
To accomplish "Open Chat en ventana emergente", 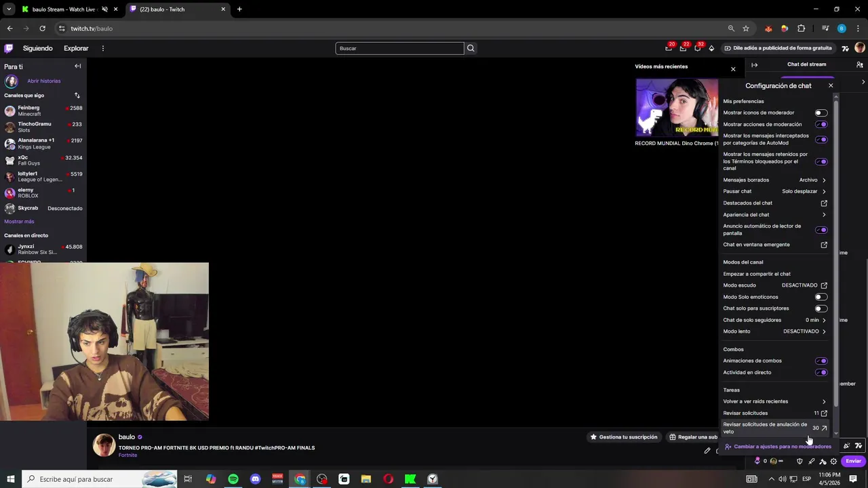I will [775, 245].
